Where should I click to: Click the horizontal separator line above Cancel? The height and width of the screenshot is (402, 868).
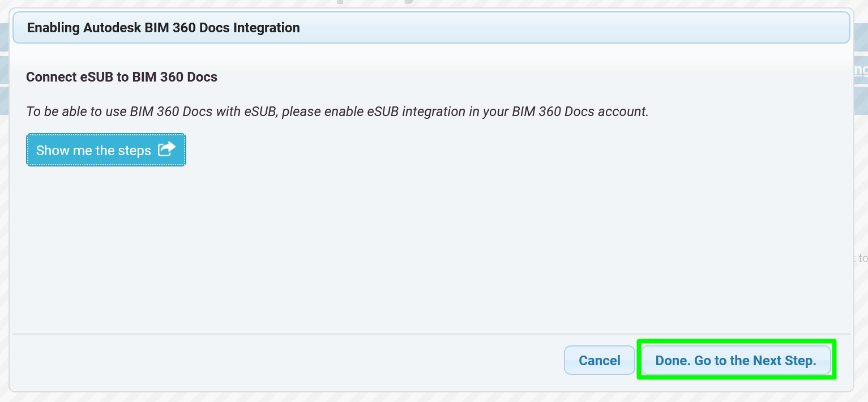[x=431, y=334]
